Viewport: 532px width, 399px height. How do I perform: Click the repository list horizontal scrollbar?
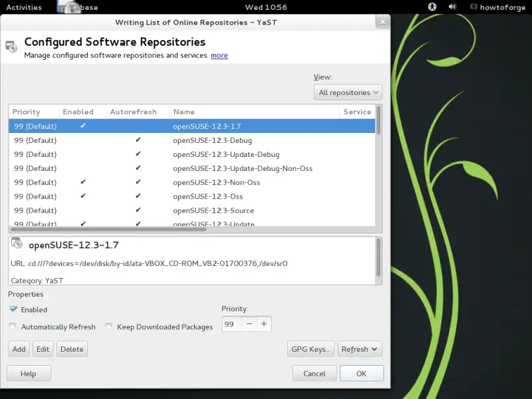coord(108,229)
